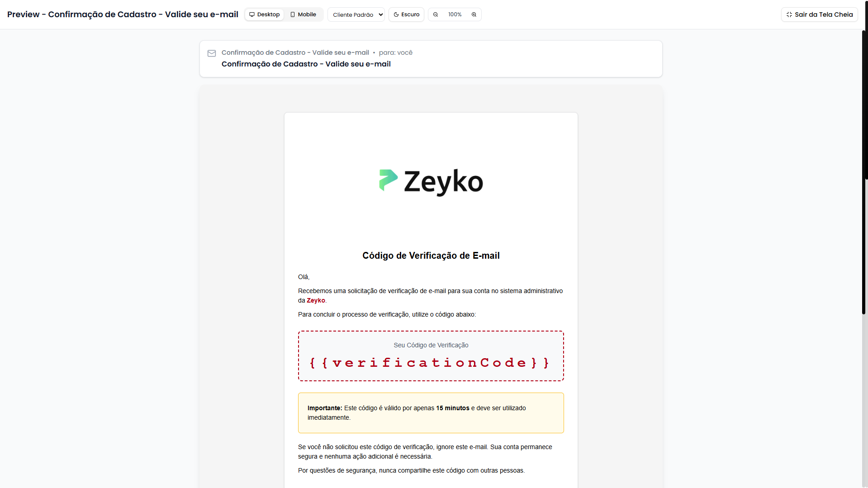Click Sair da Tela Cheia button
Viewport: 868px width, 488px height.
(819, 14)
